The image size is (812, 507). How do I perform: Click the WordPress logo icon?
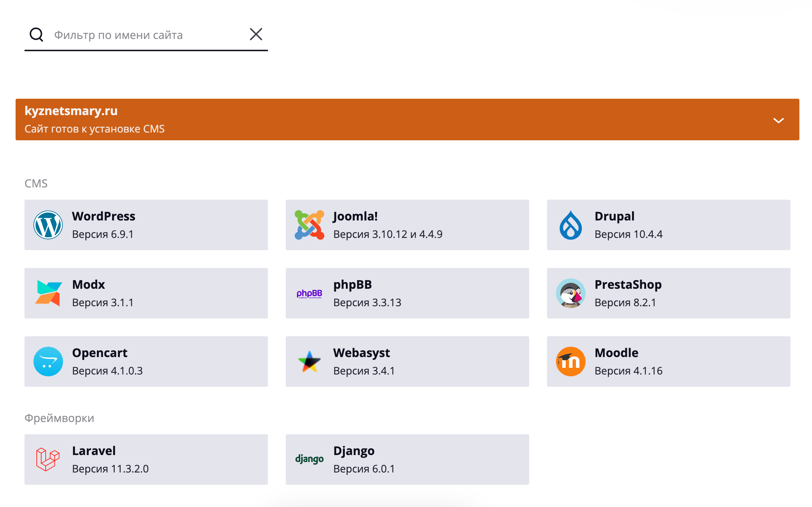tap(48, 225)
